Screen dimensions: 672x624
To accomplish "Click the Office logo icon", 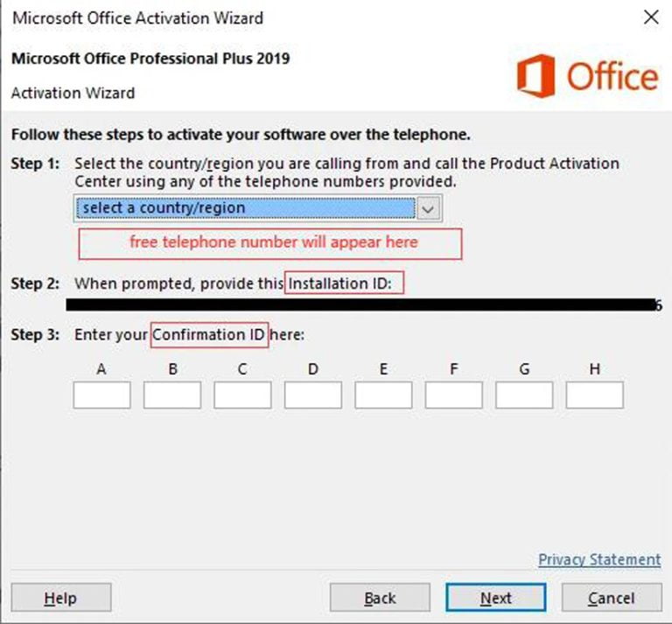I will (535, 76).
